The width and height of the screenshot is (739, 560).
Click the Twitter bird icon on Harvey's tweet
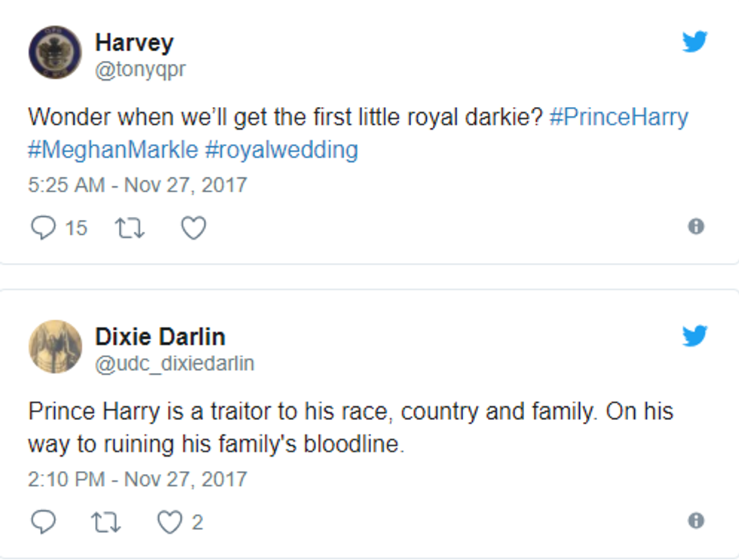[x=695, y=41]
